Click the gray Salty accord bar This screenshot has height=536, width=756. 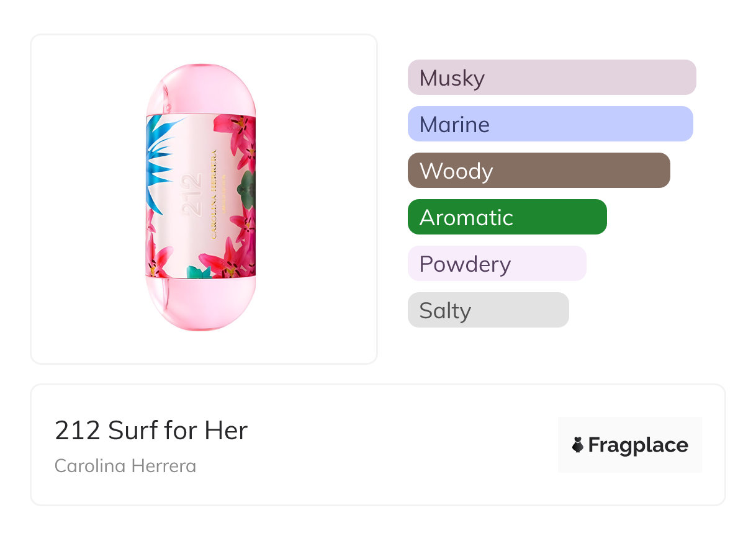point(488,310)
